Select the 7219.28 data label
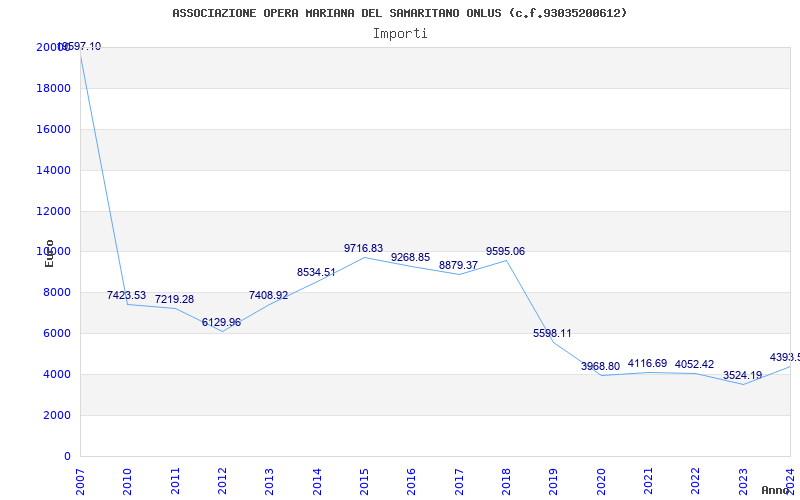This screenshot has height=500, width=800. pyautogui.click(x=174, y=299)
